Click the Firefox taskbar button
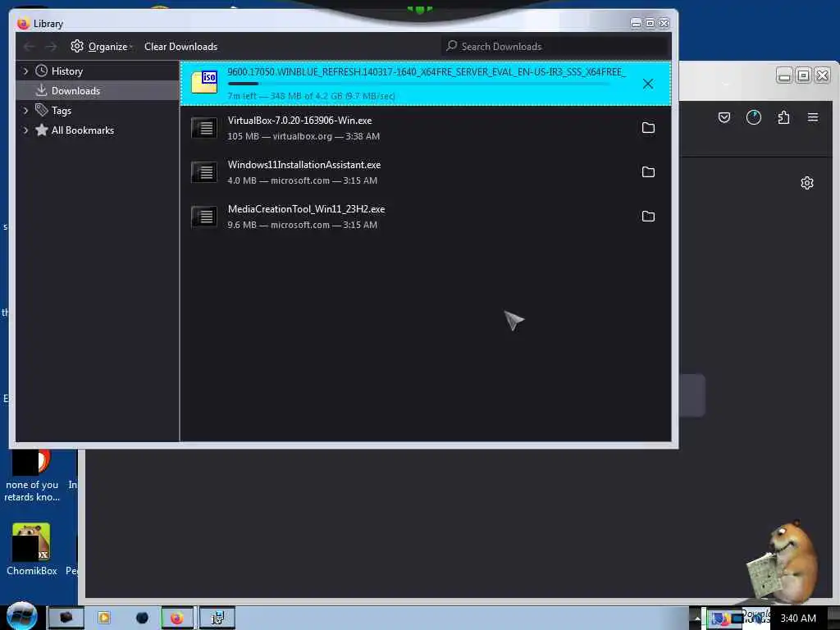Image resolution: width=840 pixels, height=630 pixels. pyautogui.click(x=177, y=619)
